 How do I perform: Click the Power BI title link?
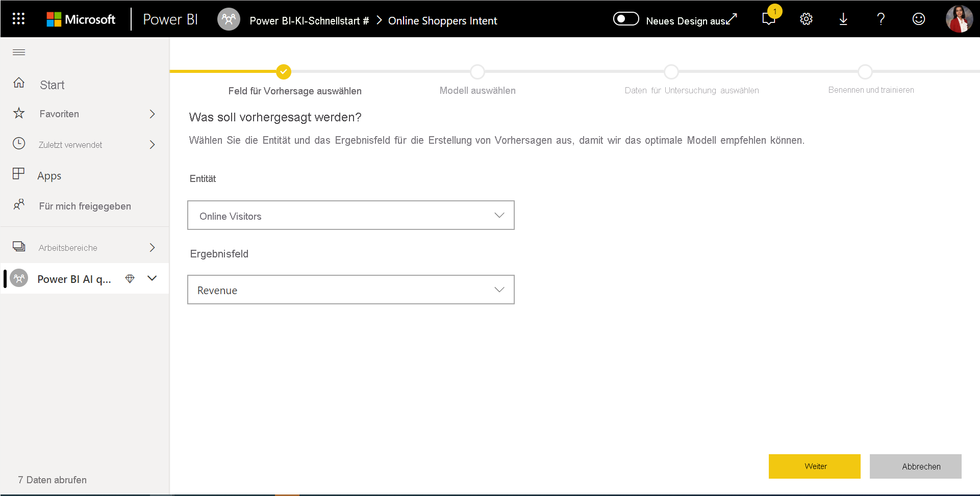[x=170, y=19]
